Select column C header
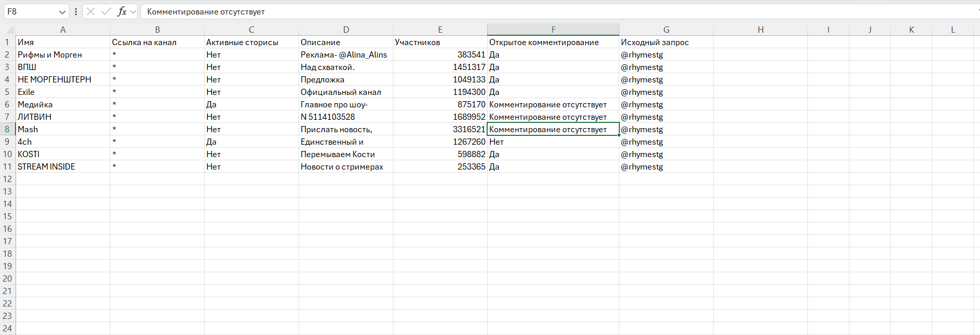This screenshot has width=980, height=335. click(x=251, y=30)
